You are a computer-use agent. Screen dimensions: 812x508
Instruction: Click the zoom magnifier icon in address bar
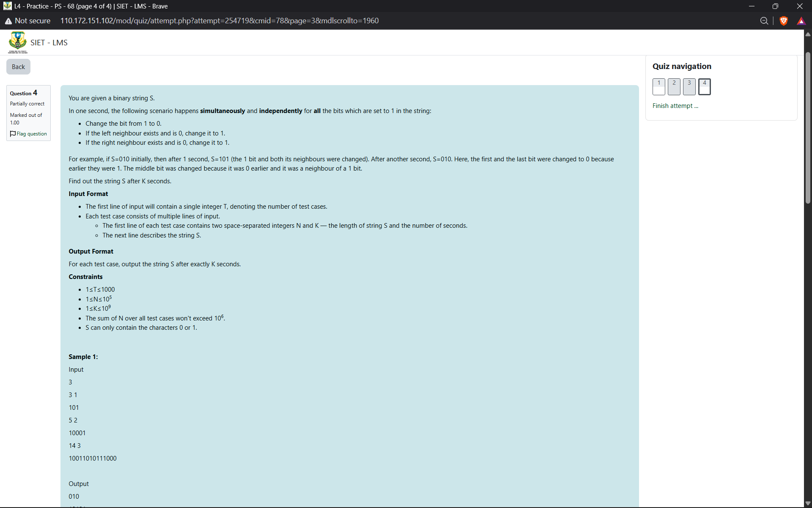click(x=764, y=21)
